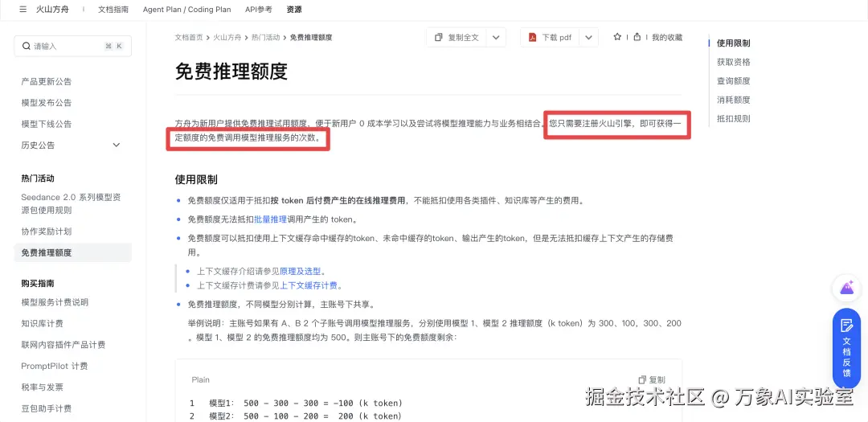Click the 模型1 code line
Viewport: 868px width, 422px height.
point(305,403)
